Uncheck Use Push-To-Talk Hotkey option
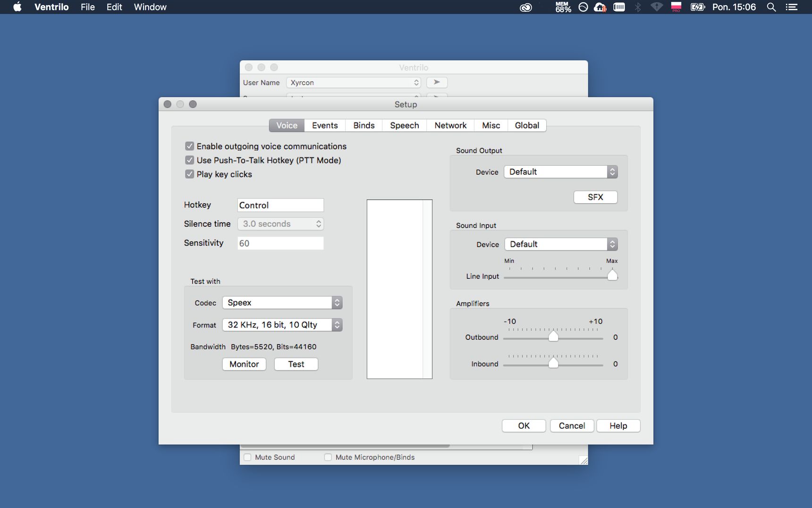Screen dimensions: 812x508 point(189,160)
